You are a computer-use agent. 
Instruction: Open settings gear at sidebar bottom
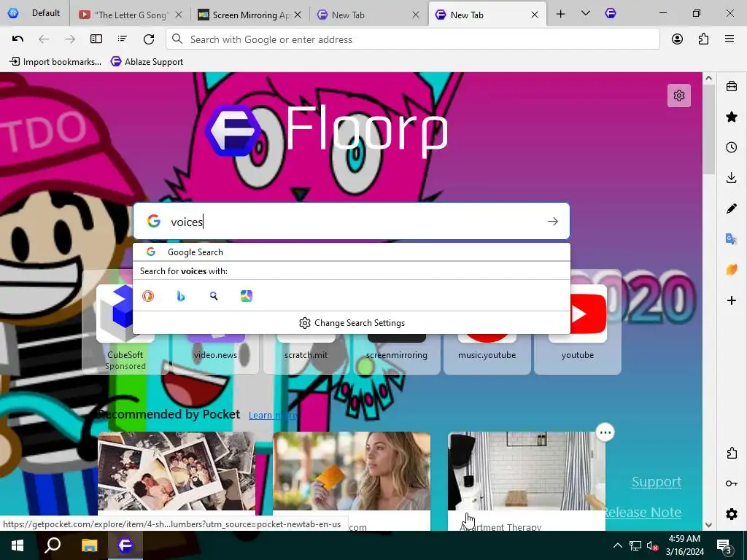[x=731, y=514]
